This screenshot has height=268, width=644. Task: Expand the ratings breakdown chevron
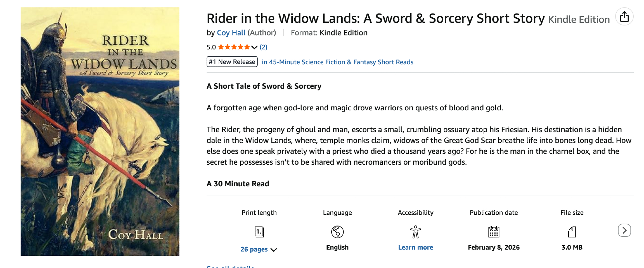(x=254, y=48)
